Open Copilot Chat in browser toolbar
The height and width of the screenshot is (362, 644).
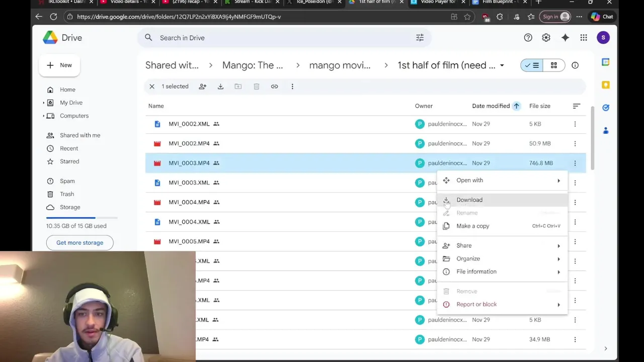602,17
